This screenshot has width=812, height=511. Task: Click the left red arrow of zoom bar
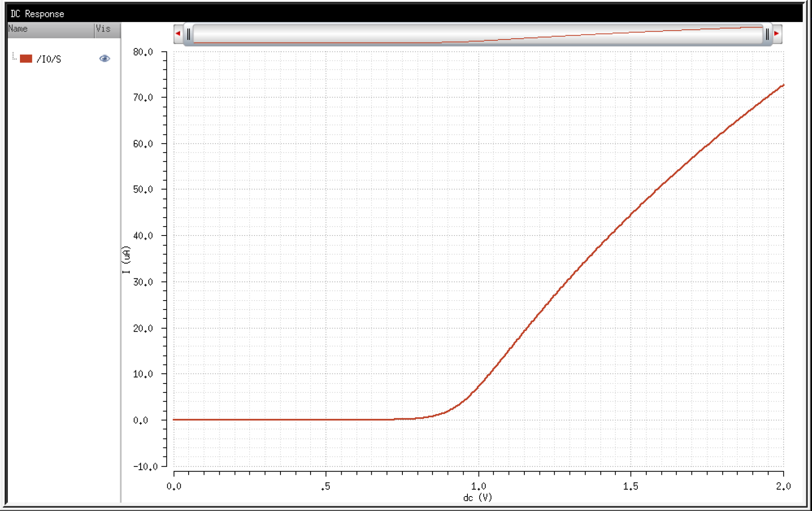point(178,34)
